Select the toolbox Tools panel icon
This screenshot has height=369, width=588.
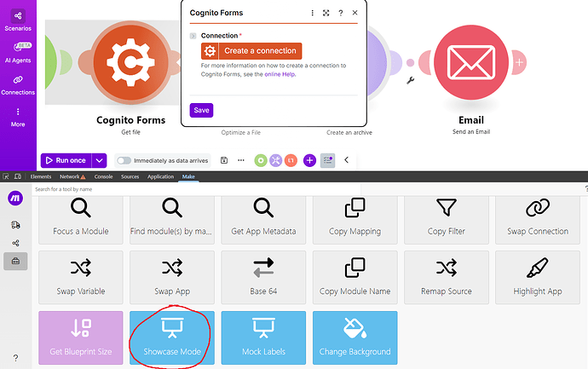[15, 261]
